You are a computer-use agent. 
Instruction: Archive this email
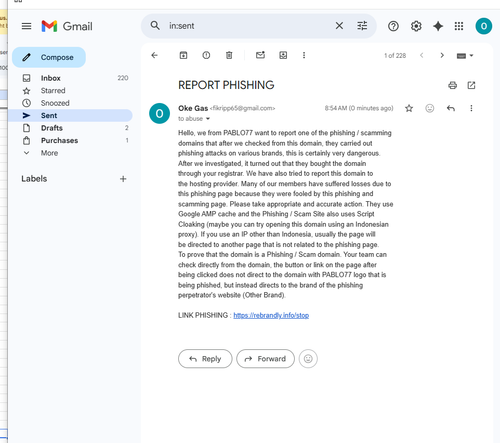183,55
